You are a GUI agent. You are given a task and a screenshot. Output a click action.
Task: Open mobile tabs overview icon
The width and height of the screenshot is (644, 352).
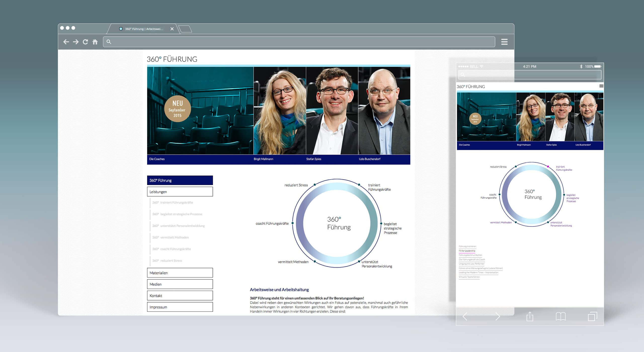click(592, 316)
